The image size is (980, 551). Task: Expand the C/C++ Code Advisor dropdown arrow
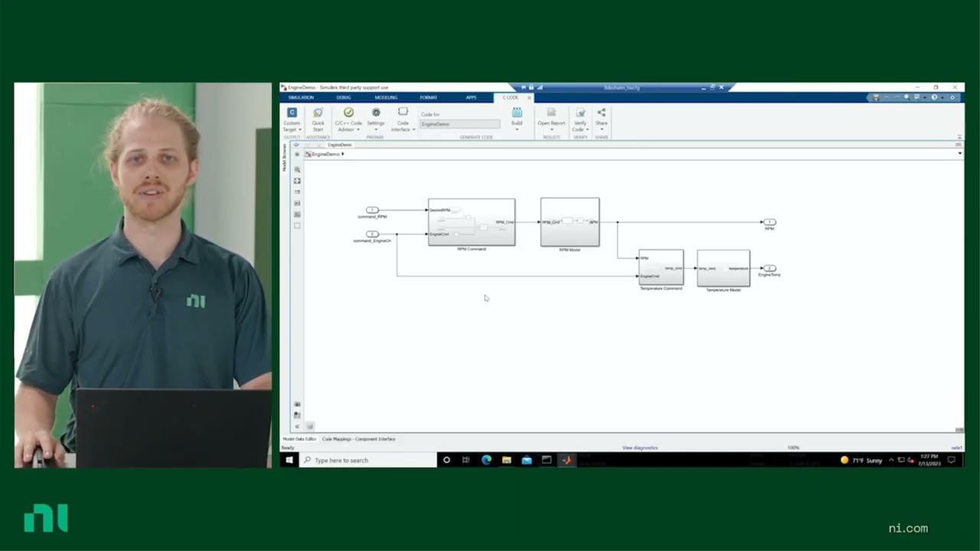[358, 129]
